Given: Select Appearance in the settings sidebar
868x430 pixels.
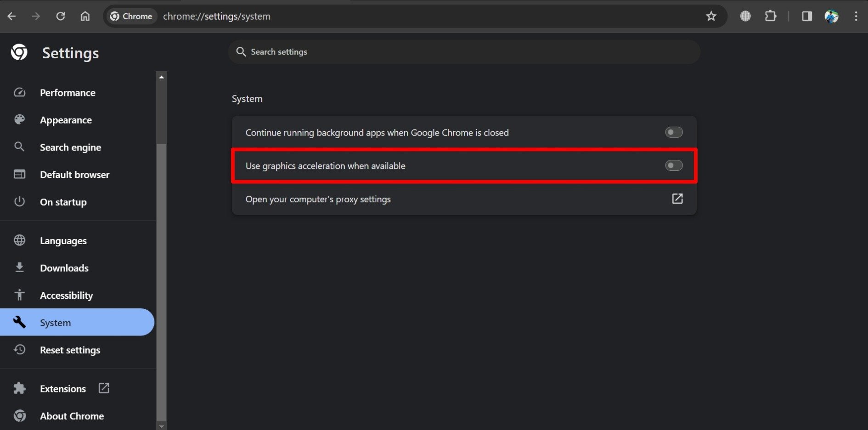Looking at the screenshot, I should pos(66,120).
